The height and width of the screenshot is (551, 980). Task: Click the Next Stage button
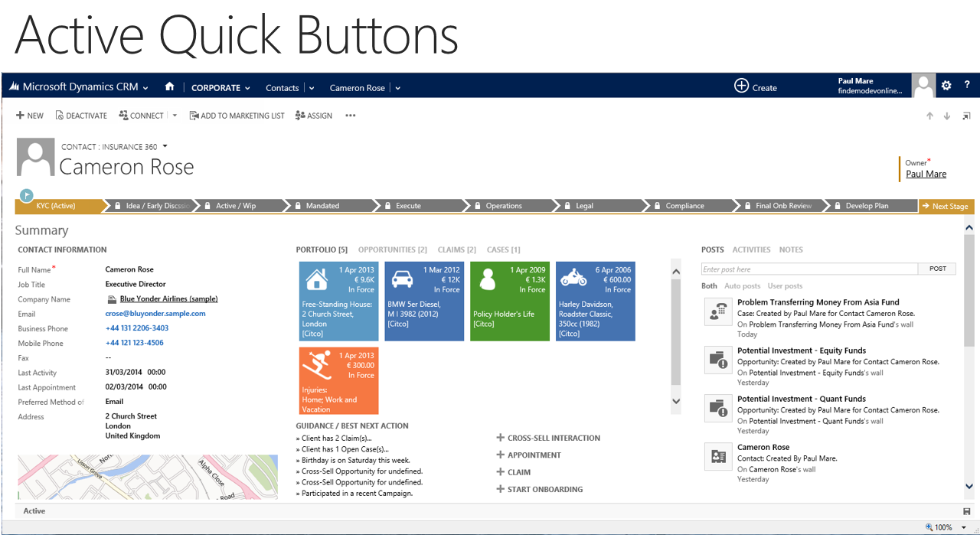point(946,206)
